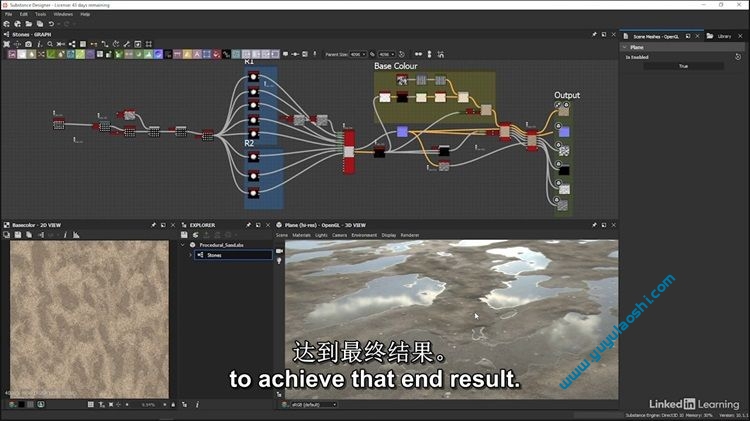Select the large red multi-switch node
Viewport: 750px width, 421px height.
(x=349, y=152)
